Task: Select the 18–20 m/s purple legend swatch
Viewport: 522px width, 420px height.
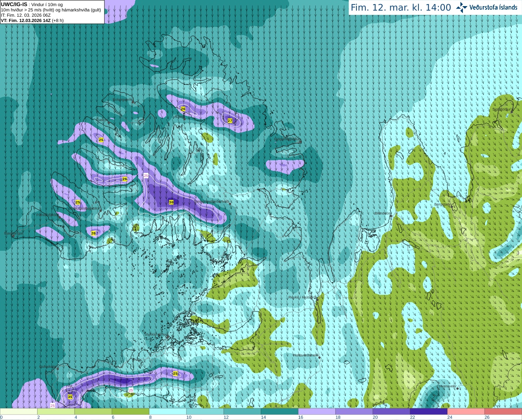Action: point(354,411)
